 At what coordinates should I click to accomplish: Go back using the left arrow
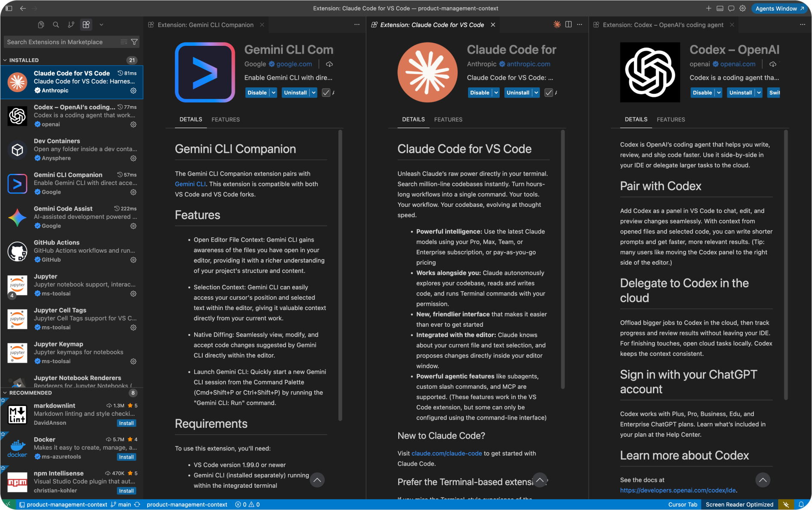pyautogui.click(x=23, y=8)
